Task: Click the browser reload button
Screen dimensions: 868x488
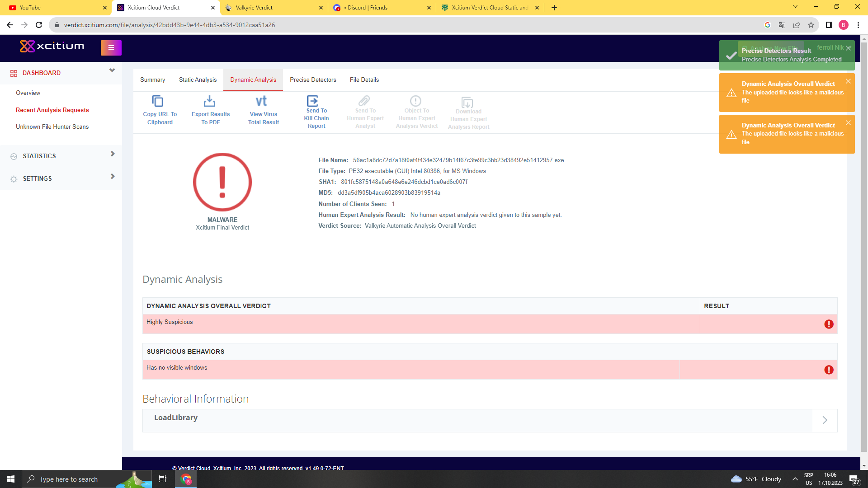Action: [39, 25]
